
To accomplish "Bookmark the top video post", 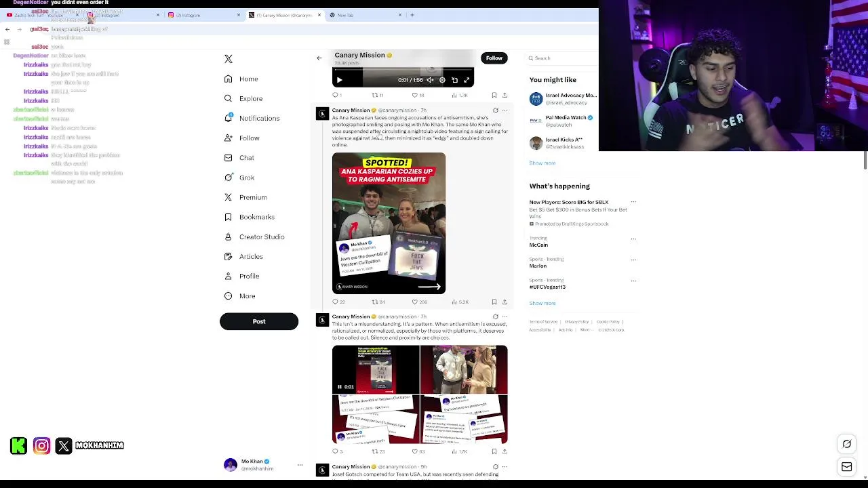I will [x=494, y=95].
